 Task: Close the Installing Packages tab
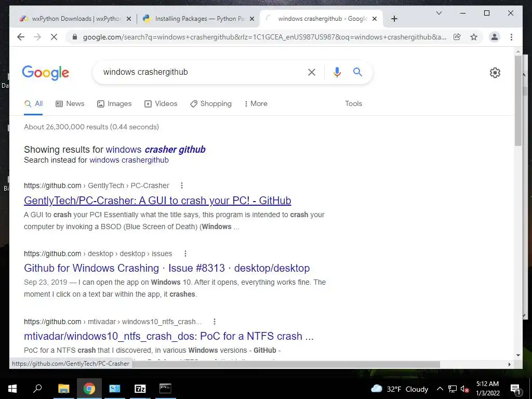252,19
